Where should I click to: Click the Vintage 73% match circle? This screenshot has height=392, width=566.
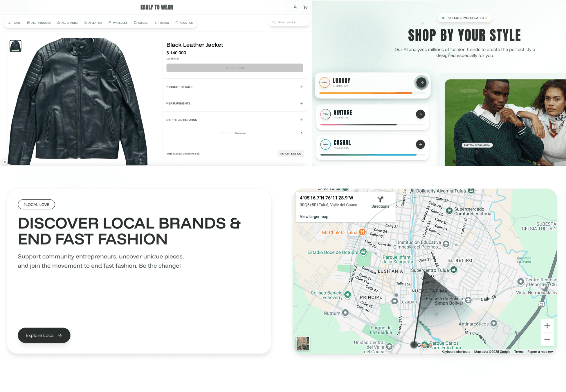pyautogui.click(x=326, y=114)
